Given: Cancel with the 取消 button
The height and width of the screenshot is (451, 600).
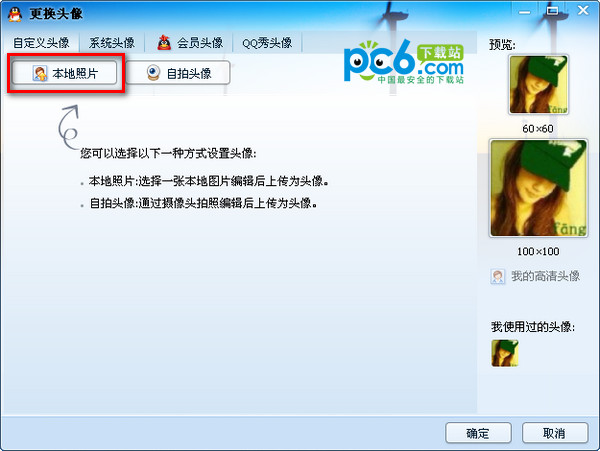Looking at the screenshot, I should pyautogui.click(x=555, y=433).
